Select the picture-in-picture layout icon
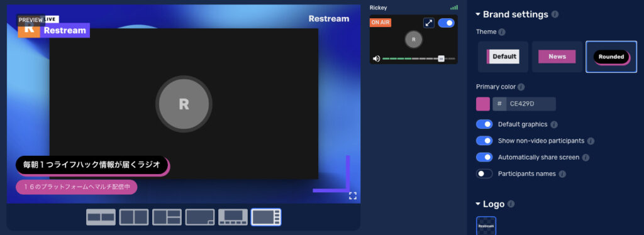 pyautogui.click(x=200, y=217)
